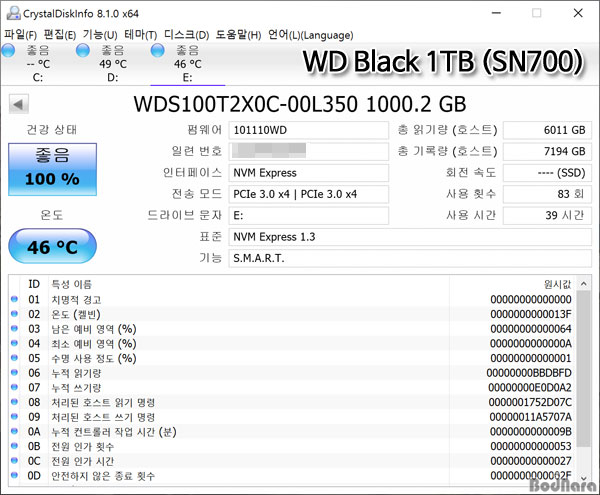600x495 pixels.
Task: Open the 편집(E) menu
Action: click(60, 35)
